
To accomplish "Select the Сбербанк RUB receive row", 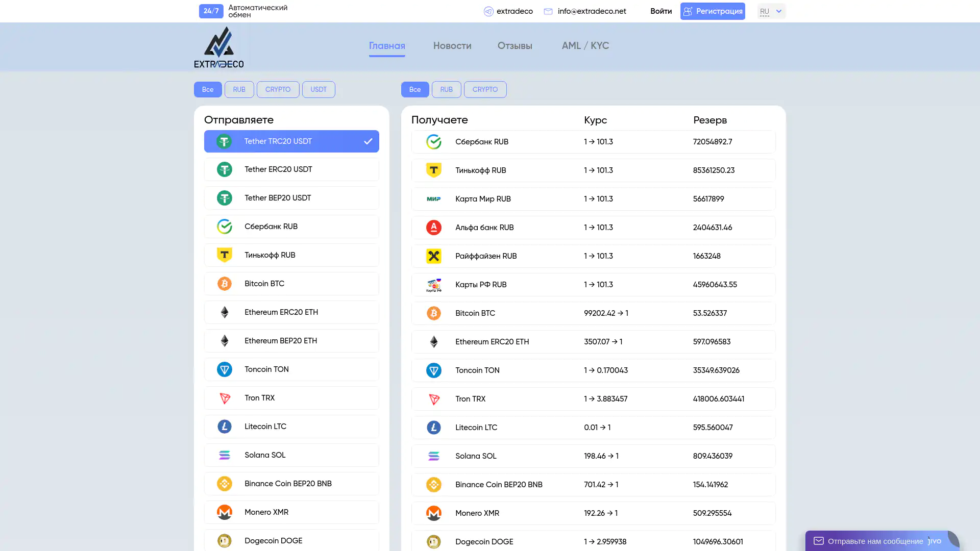I will click(593, 142).
